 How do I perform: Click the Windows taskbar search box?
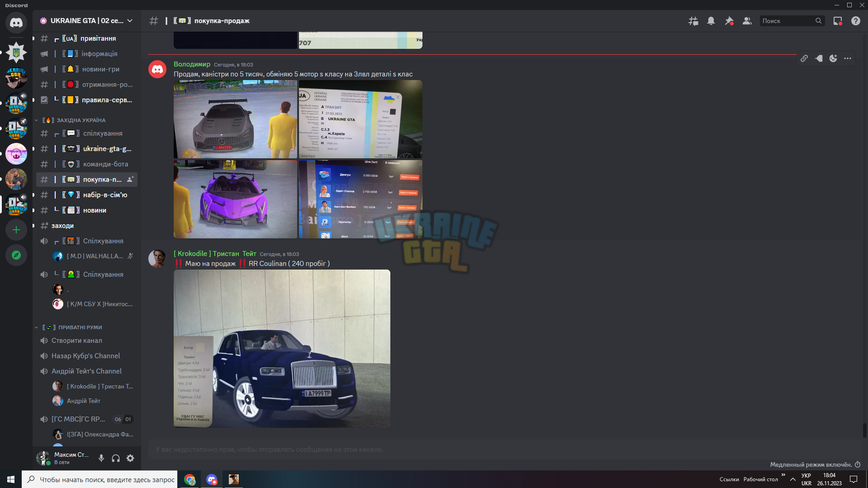[x=100, y=479]
